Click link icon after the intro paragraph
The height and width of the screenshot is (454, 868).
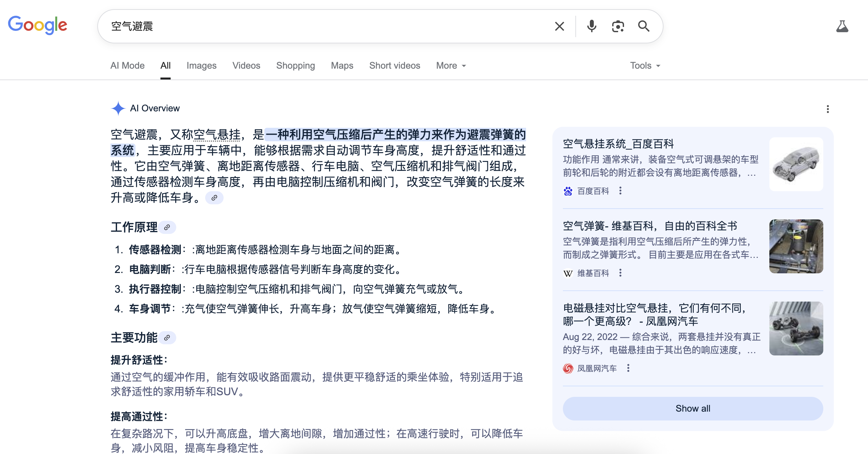pyautogui.click(x=214, y=198)
